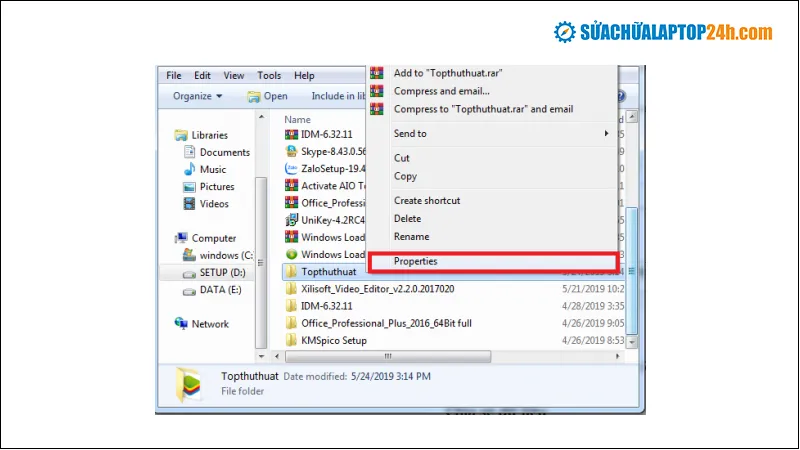This screenshot has width=800, height=450.
Task: Click the Name column header
Action: 298,119
